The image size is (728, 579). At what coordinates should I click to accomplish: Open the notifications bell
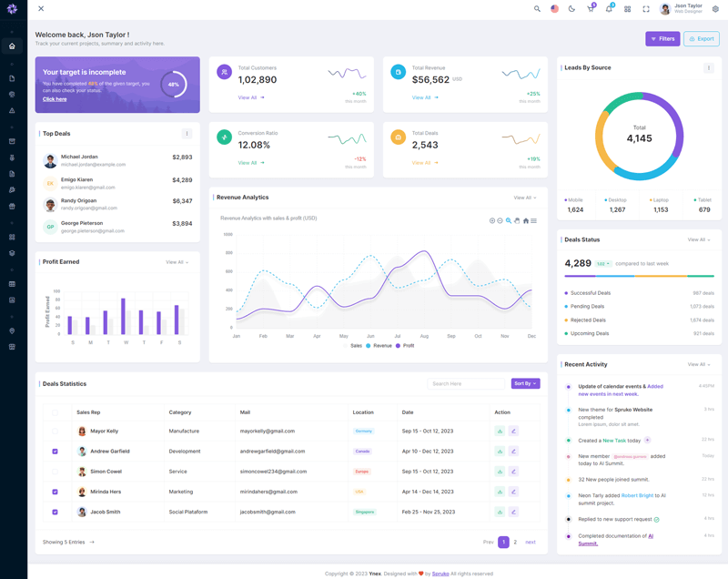click(609, 9)
